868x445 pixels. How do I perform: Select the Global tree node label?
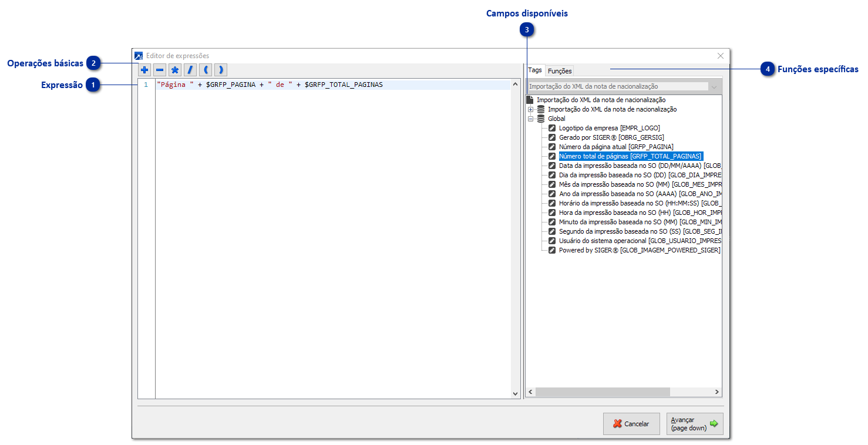[x=557, y=119]
